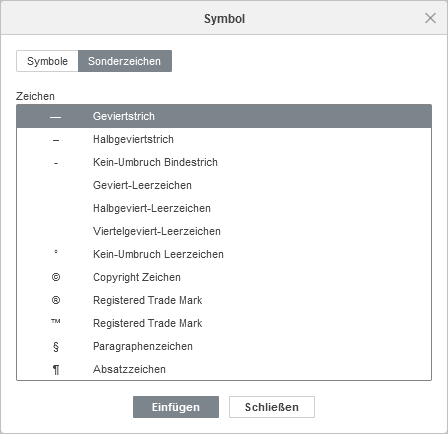Click the Schließen button
Image resolution: width=448 pixels, height=434 pixels.
272,407
